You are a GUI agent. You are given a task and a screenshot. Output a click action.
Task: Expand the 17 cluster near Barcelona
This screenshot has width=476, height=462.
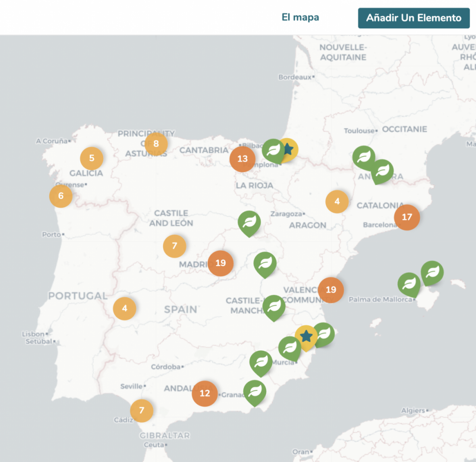[x=407, y=217]
